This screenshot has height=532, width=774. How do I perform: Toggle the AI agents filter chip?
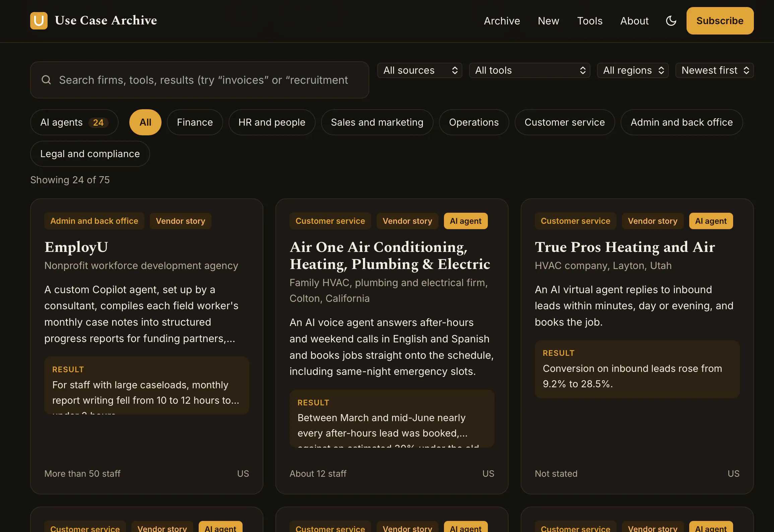pos(74,122)
